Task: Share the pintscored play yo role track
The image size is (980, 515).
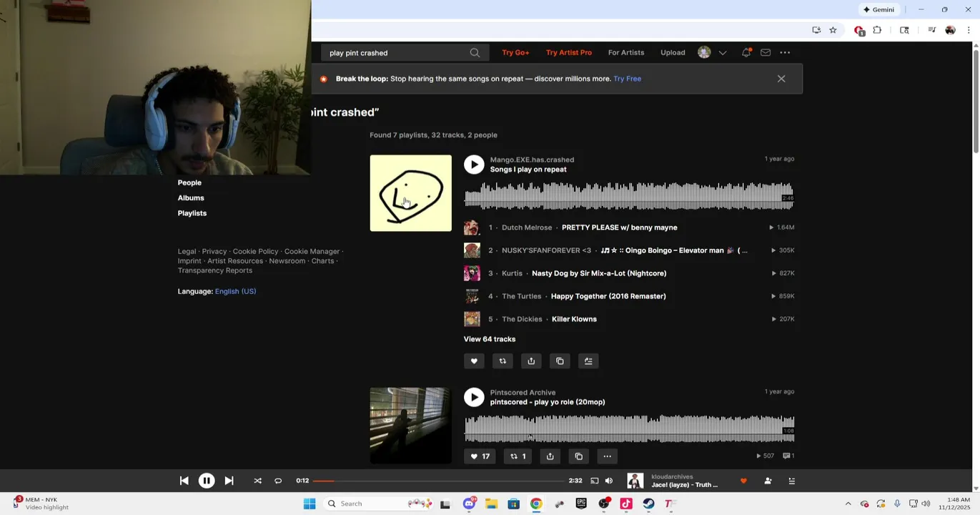Action: point(550,456)
